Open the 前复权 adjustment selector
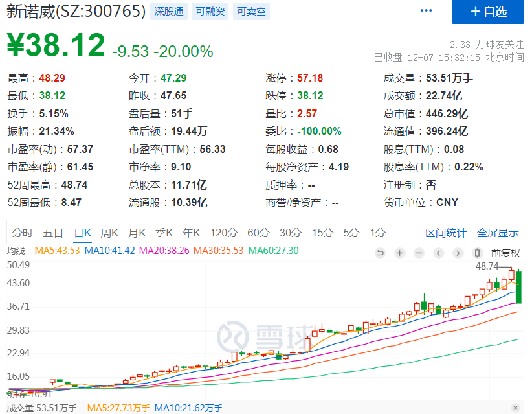This screenshot has height=414, width=532. [505, 253]
